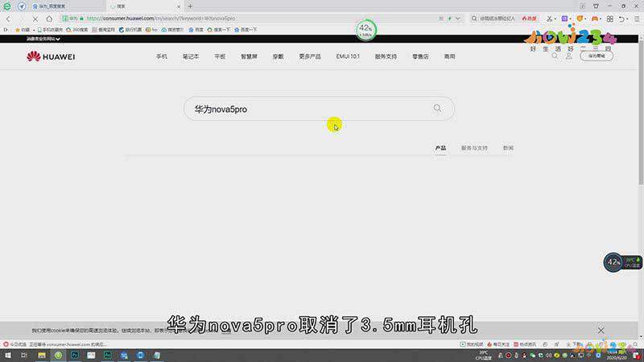This screenshot has width=644, height=362.
Task: Click the 热搜 hot search label
Action: [530, 19]
